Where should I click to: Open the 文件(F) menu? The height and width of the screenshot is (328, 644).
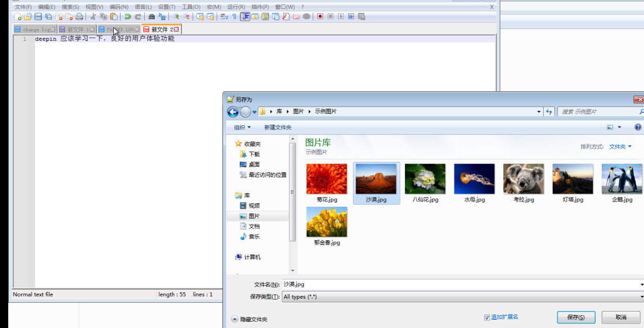(x=23, y=7)
